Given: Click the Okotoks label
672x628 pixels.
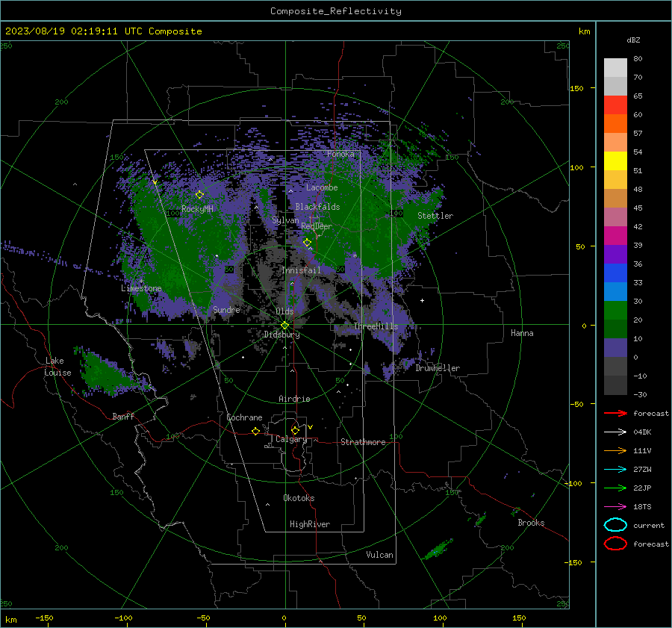Looking at the screenshot, I should point(299,498).
